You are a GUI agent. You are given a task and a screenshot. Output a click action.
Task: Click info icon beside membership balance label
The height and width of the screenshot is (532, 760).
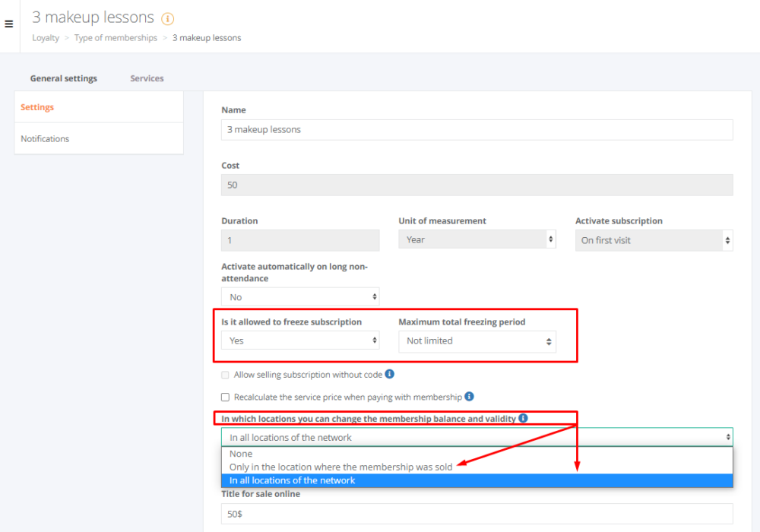tap(523, 418)
